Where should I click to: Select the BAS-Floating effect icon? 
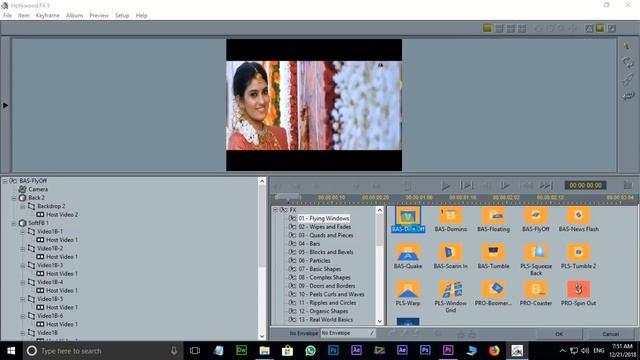click(493, 216)
